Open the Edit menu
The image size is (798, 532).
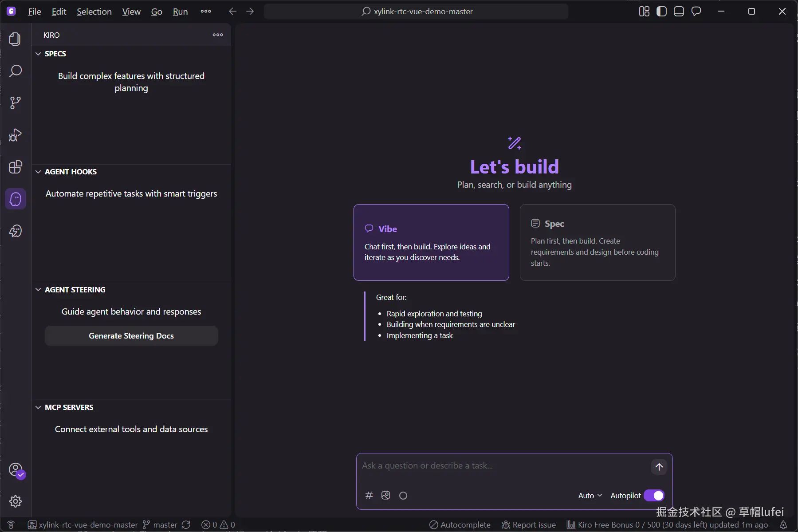click(59, 12)
